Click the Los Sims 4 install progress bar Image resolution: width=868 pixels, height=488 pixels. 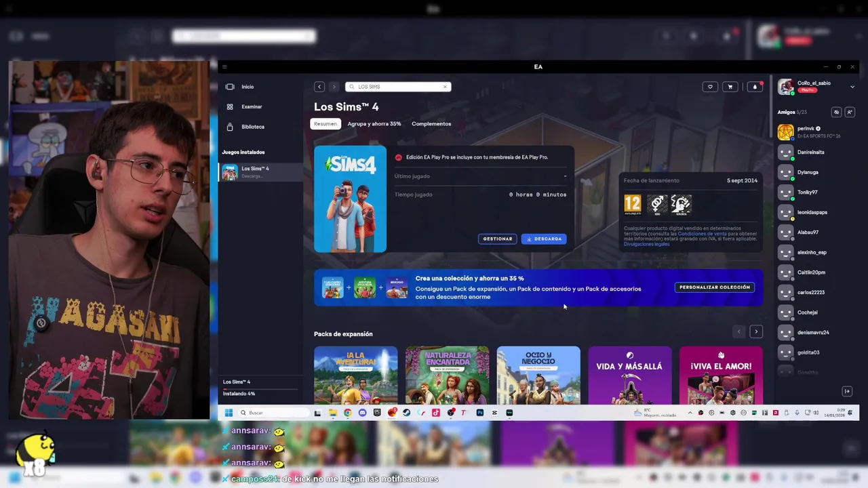(260, 388)
